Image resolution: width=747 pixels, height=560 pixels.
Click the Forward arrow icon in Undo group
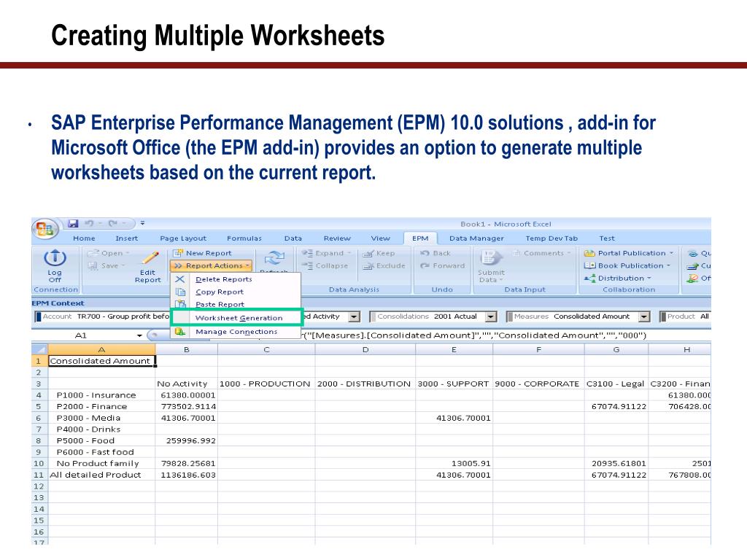[x=425, y=265]
